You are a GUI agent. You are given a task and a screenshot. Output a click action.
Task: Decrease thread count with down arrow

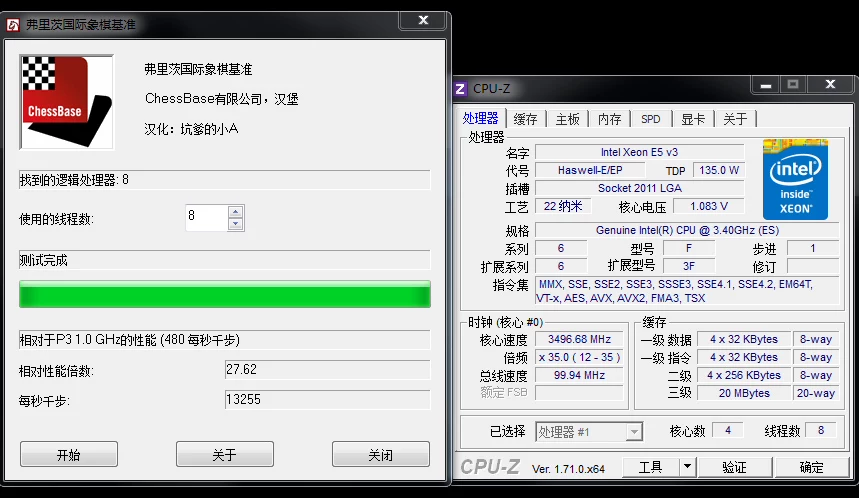pos(236,224)
